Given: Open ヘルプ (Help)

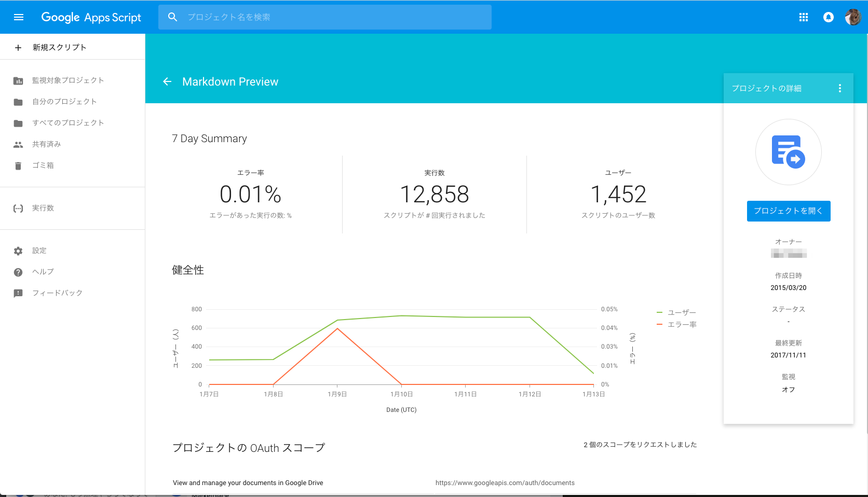Looking at the screenshot, I should point(42,271).
